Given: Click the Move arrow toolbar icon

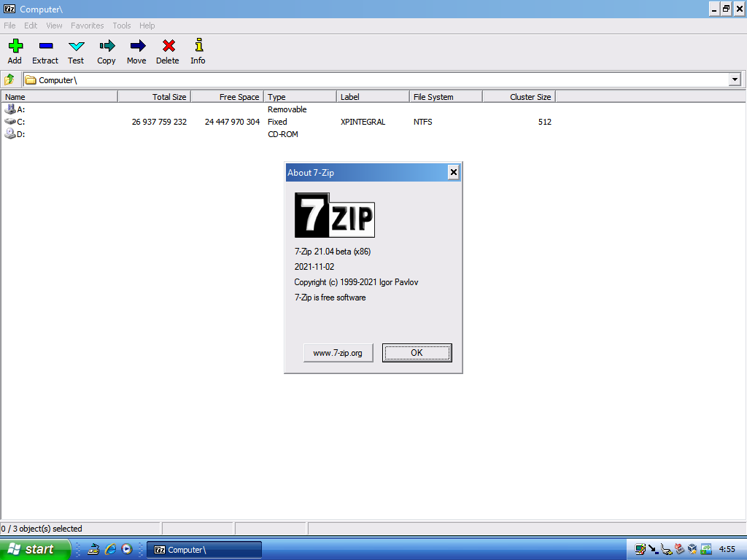Looking at the screenshot, I should [138, 46].
